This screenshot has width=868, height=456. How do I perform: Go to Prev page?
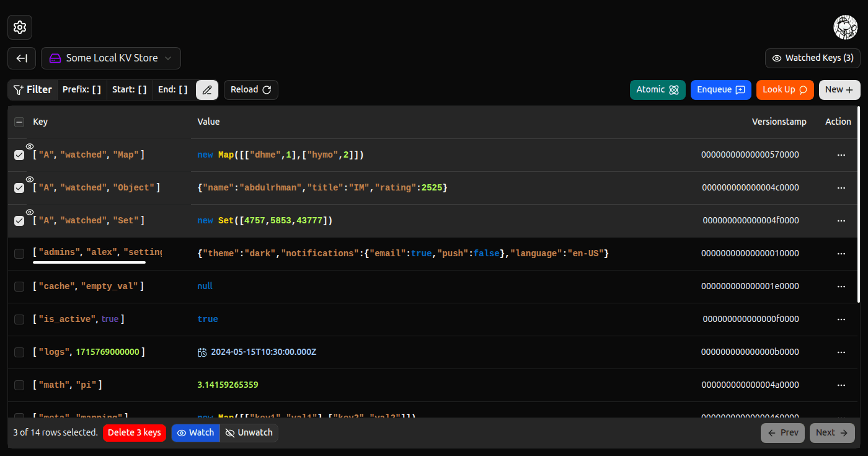click(782, 433)
